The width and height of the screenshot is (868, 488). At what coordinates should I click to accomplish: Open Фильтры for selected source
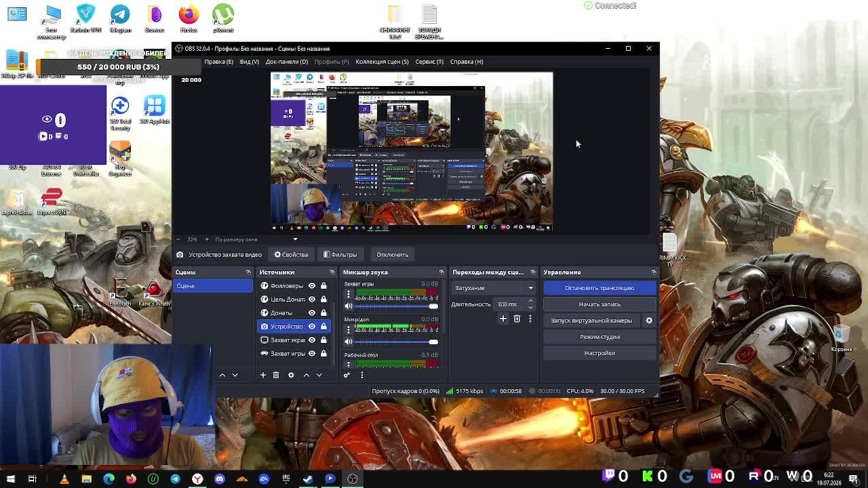340,255
